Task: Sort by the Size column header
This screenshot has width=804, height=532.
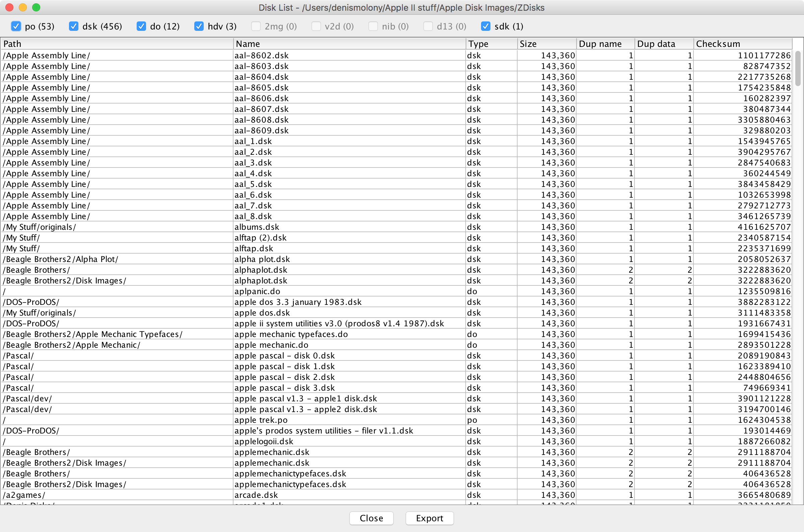Action: 547,44
